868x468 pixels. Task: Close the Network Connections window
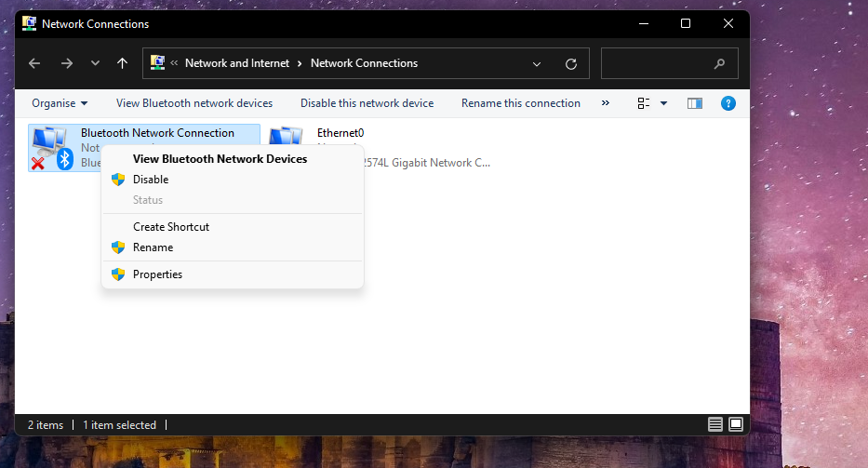728,24
